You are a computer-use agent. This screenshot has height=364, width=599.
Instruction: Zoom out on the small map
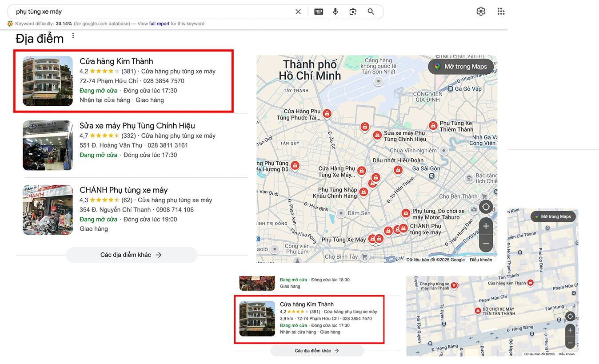point(570,343)
